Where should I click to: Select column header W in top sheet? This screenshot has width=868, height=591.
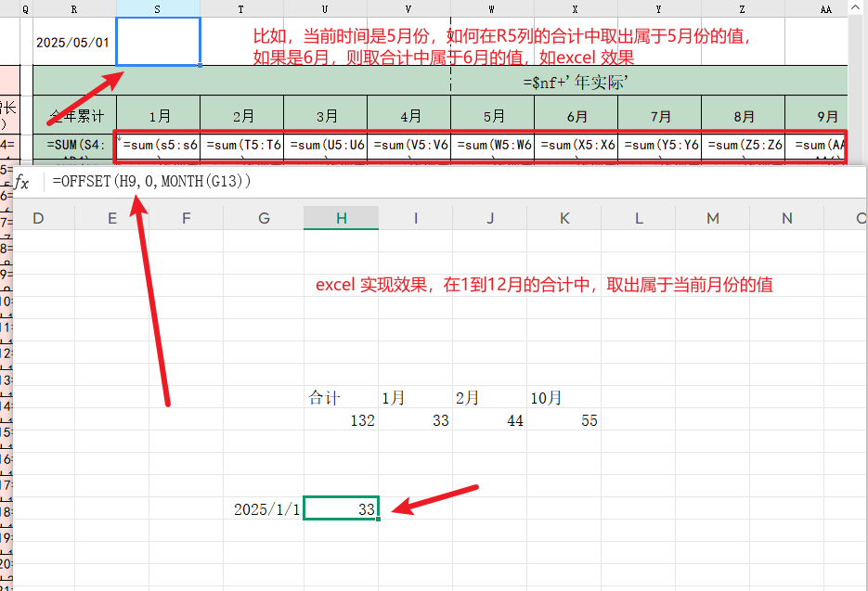click(x=492, y=9)
